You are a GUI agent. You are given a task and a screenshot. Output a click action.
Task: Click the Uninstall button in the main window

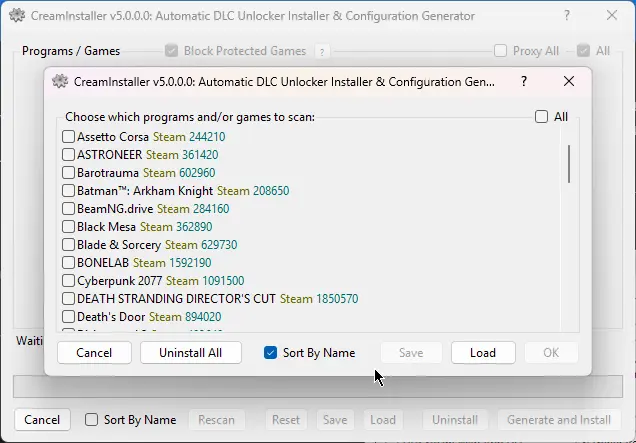tap(455, 419)
